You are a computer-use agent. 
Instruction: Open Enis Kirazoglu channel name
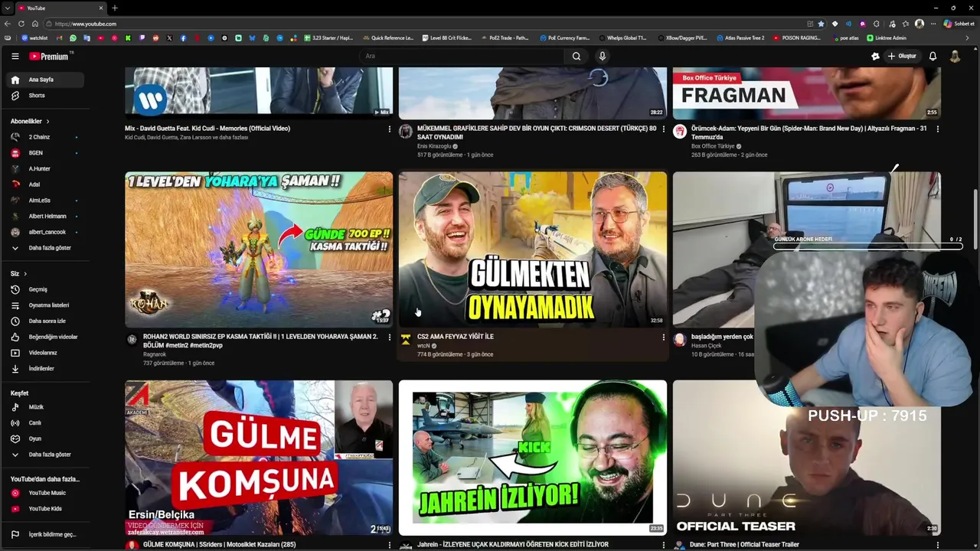pyautogui.click(x=434, y=146)
